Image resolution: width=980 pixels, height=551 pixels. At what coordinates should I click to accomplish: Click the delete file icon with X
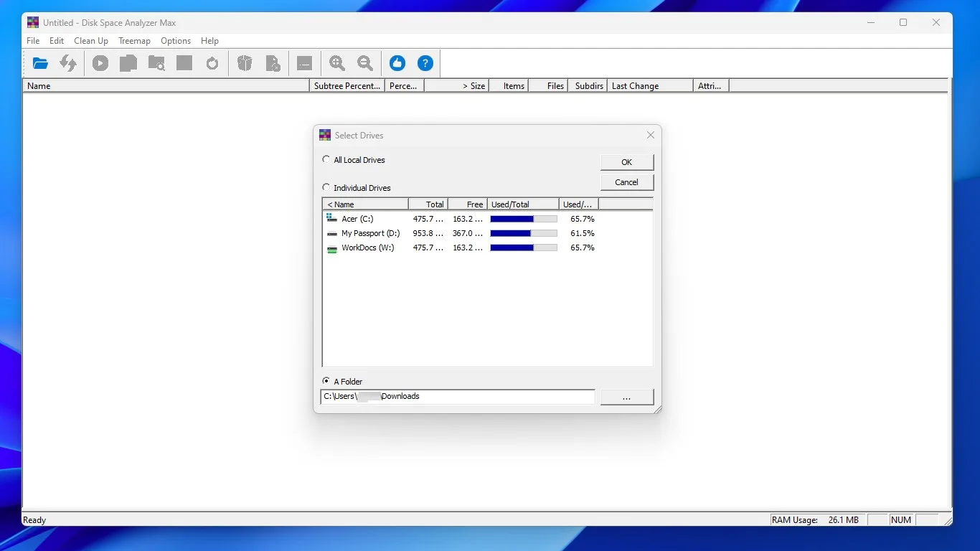(273, 63)
